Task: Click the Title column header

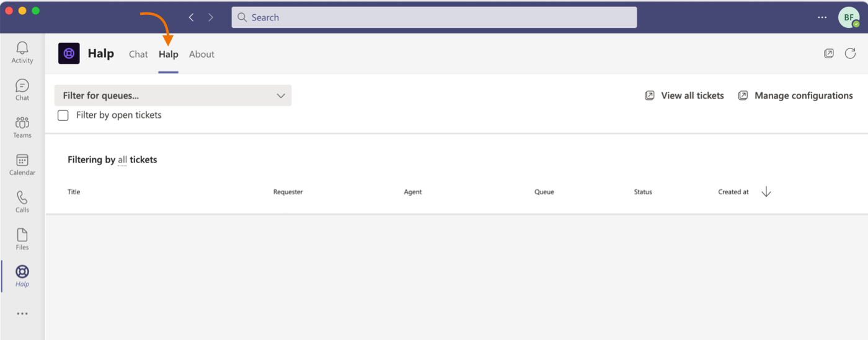Action: tap(74, 192)
